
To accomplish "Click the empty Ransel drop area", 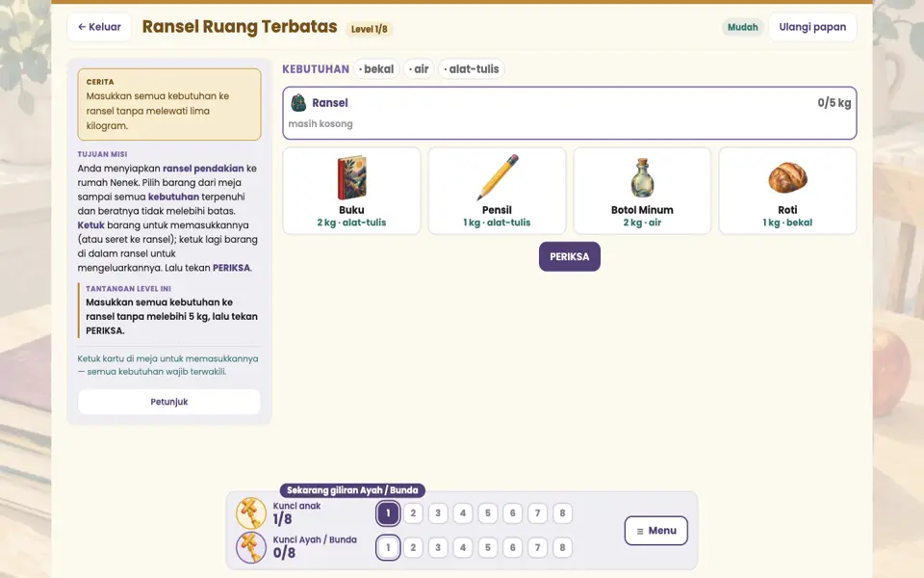I will 569,114.
